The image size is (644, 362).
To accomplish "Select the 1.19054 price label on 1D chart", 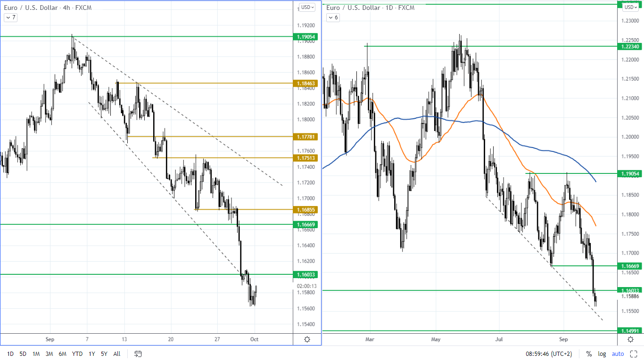I will coord(630,174).
